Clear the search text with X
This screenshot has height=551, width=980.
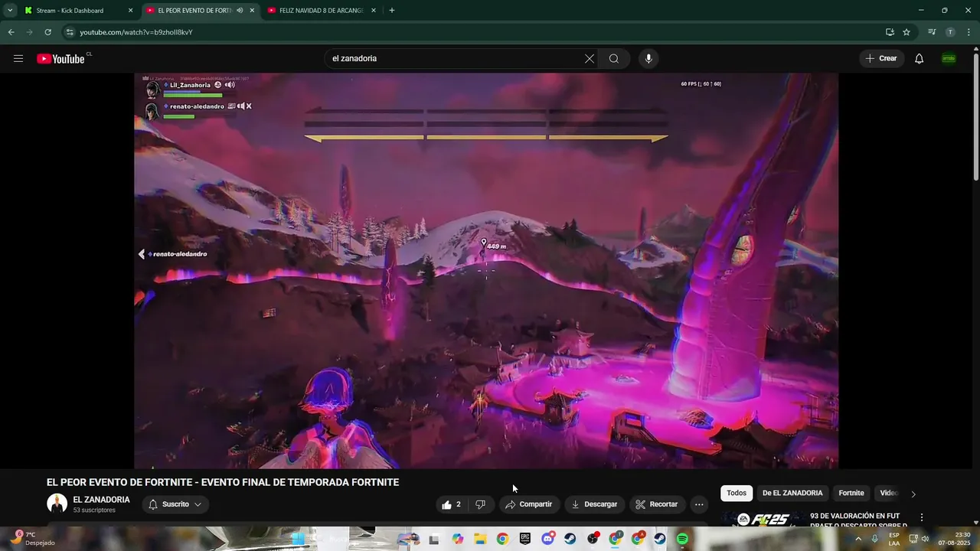590,59
